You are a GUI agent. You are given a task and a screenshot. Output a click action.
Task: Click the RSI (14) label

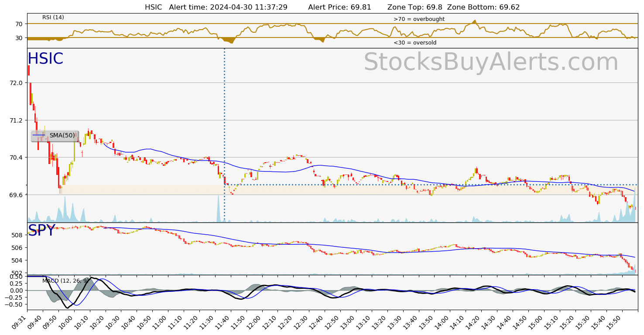[53, 17]
